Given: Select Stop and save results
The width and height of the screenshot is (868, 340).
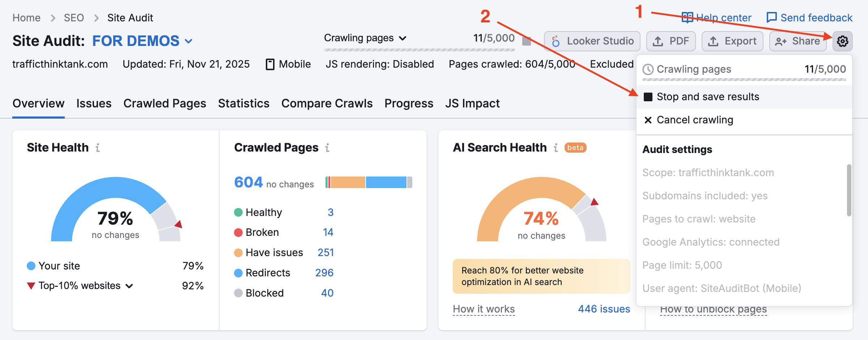Looking at the screenshot, I should click(x=707, y=97).
